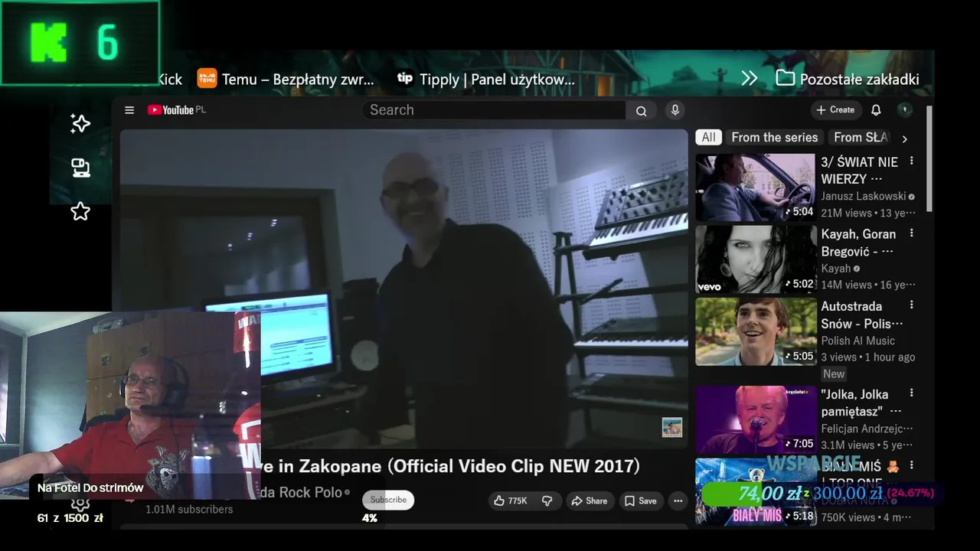Click the "14M views" text
The image size is (980, 551).
[846, 285]
